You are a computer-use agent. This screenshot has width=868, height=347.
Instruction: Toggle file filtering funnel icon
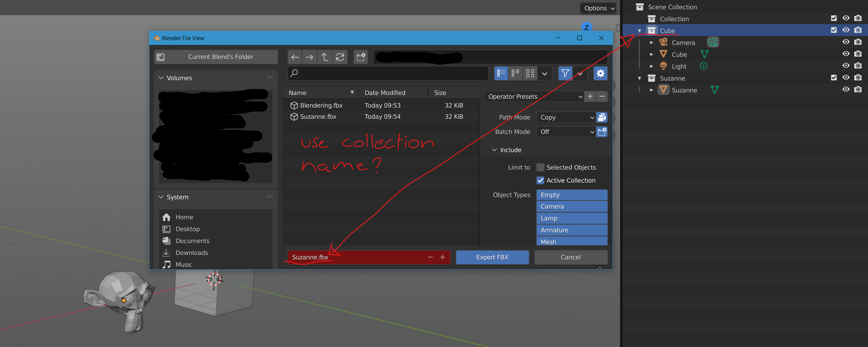coord(565,73)
